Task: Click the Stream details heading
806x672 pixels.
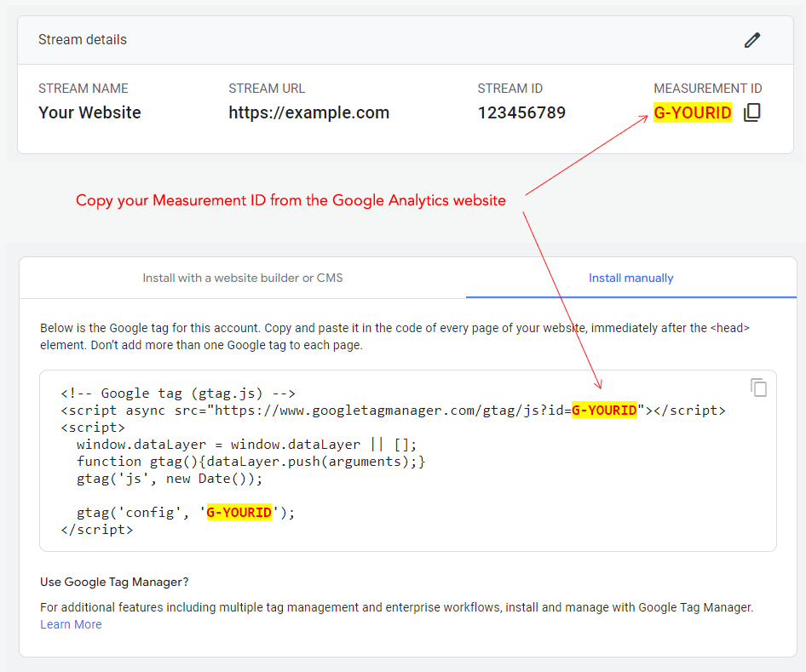Action: click(x=83, y=39)
